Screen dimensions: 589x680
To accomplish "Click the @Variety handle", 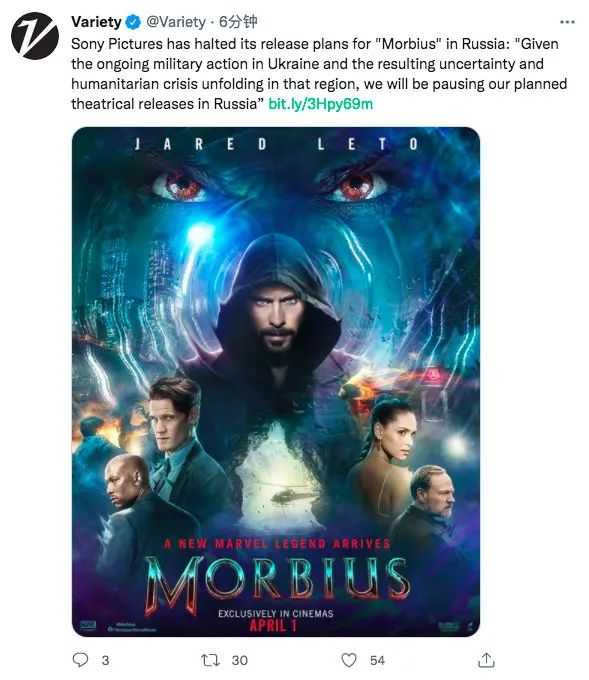I will pos(176,22).
